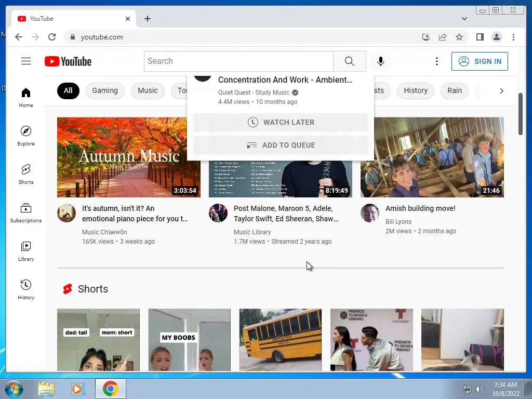532x399 pixels.
Task: Open Explore in the sidebar
Action: (x=26, y=136)
